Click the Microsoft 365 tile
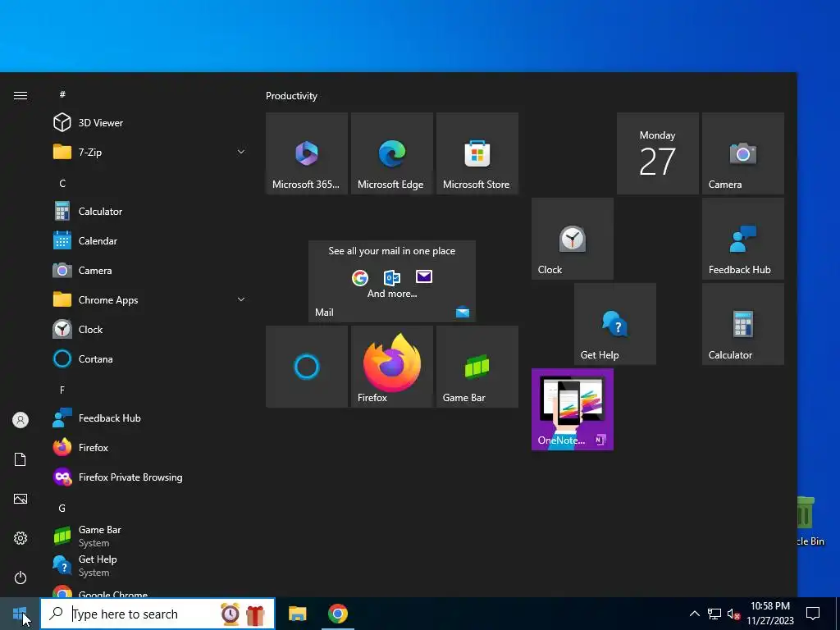This screenshot has height=630, width=840. 307,153
